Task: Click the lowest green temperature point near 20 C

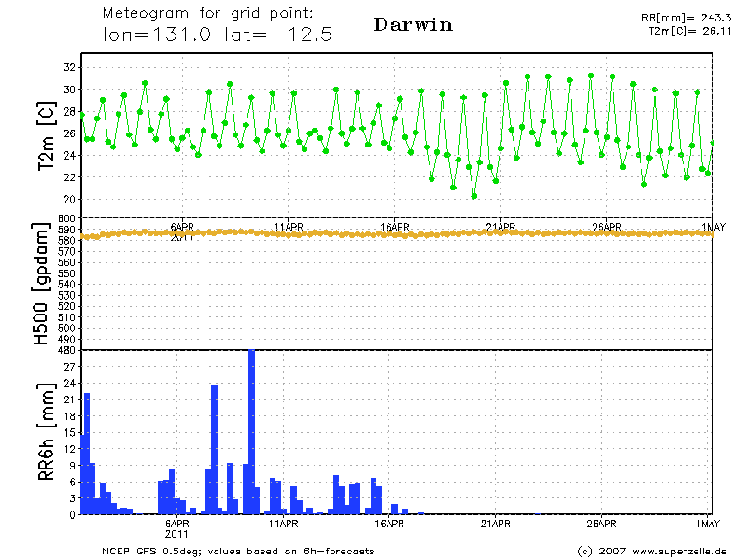Action: (474, 196)
